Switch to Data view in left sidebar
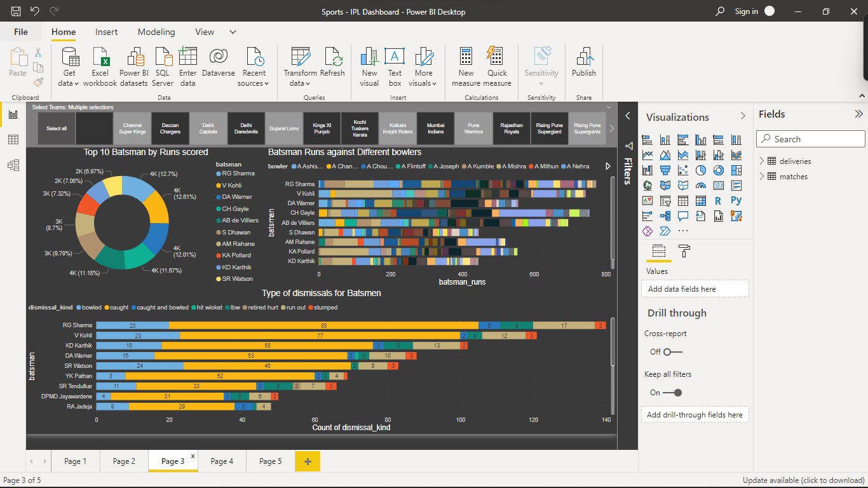This screenshot has width=868, height=488. pyautogui.click(x=13, y=140)
